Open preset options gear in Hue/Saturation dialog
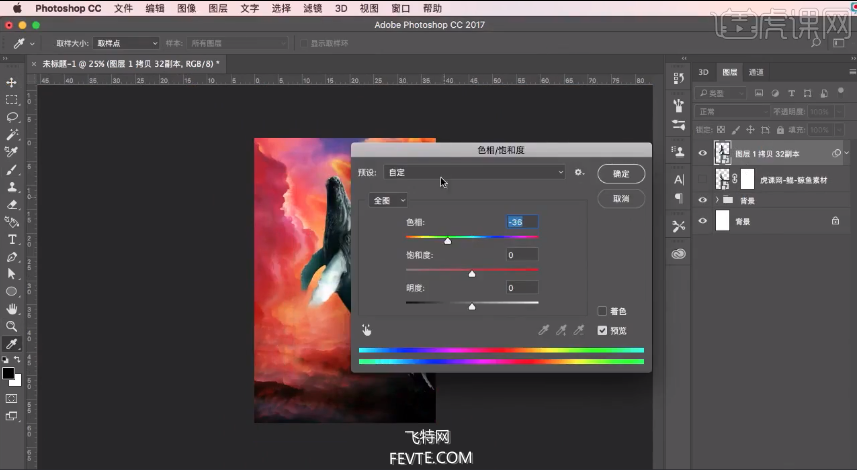This screenshot has height=470, width=857. 579,172
